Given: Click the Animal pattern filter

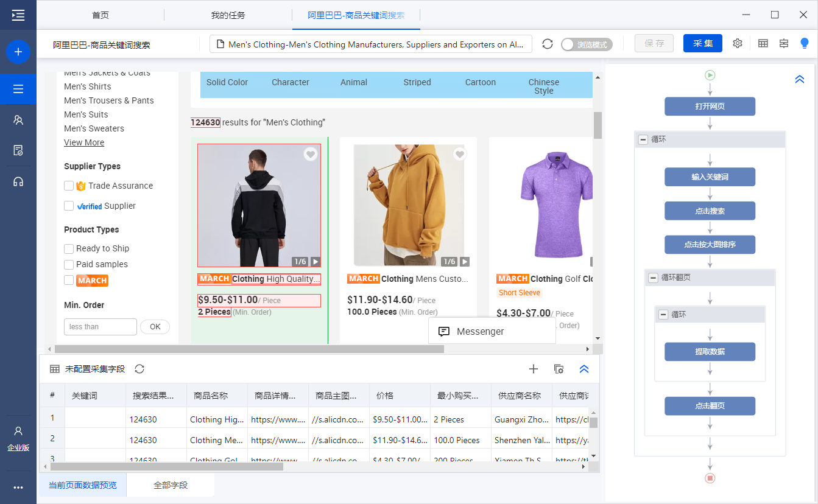Looking at the screenshot, I should pos(354,82).
